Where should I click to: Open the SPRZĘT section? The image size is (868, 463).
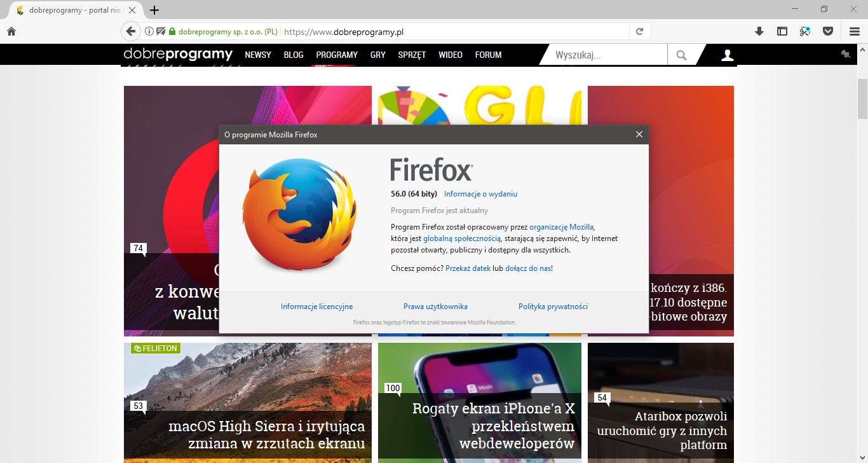coord(412,55)
